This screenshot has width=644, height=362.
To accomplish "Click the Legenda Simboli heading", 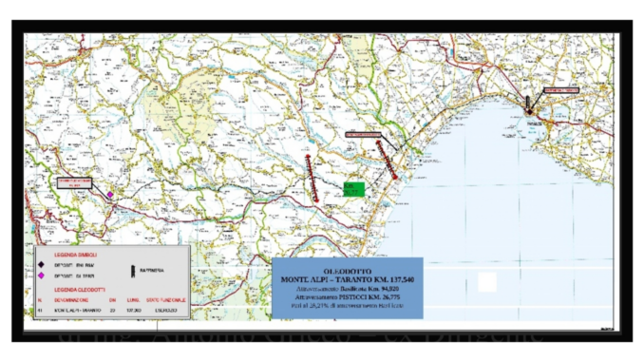I will click(x=76, y=255).
